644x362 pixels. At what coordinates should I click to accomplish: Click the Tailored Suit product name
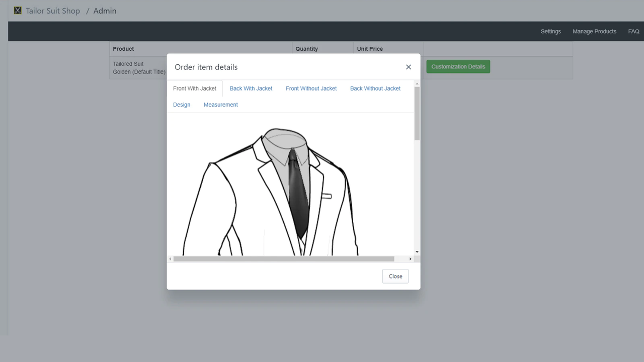click(x=128, y=64)
